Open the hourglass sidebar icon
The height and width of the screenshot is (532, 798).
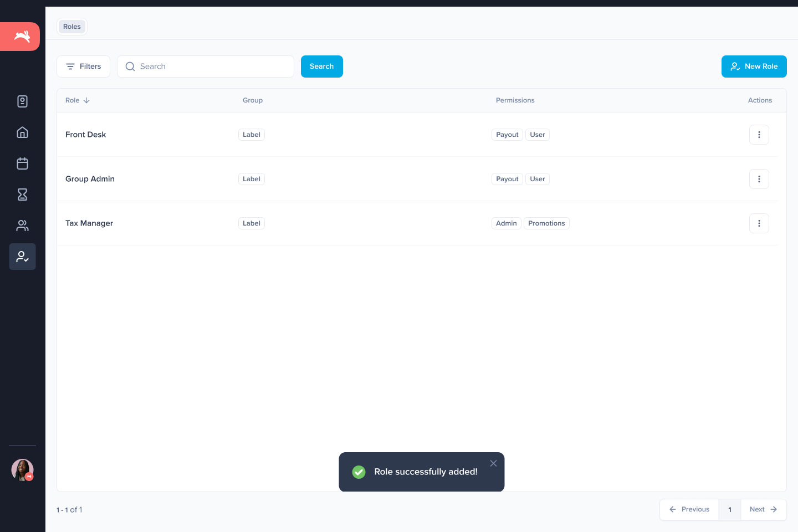(22, 195)
